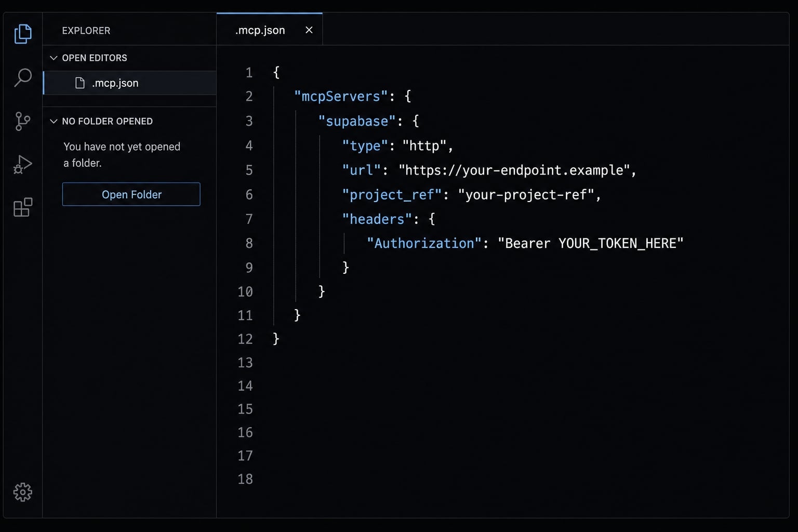This screenshot has height=532, width=798.
Task: Click the "https://your-endpoint.example" value
Action: pos(514,170)
